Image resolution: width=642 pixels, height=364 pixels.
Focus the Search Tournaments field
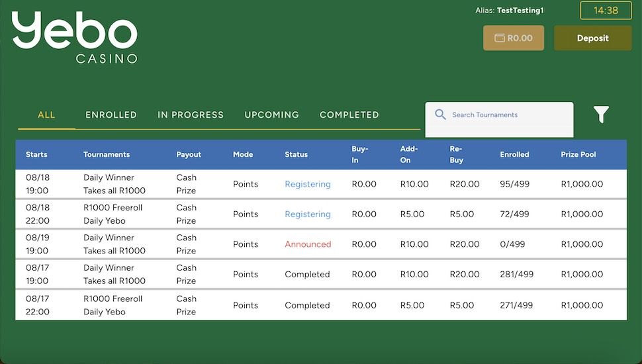point(499,120)
